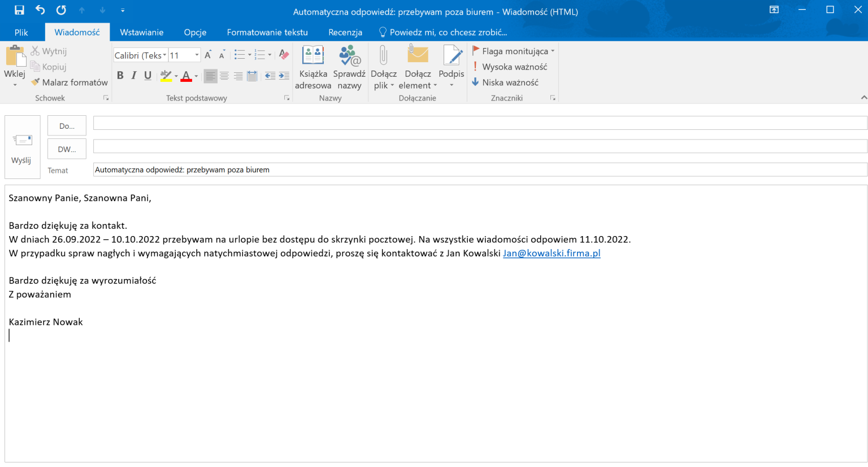
Task: Click in the Temat subject field
Action: [x=479, y=170]
